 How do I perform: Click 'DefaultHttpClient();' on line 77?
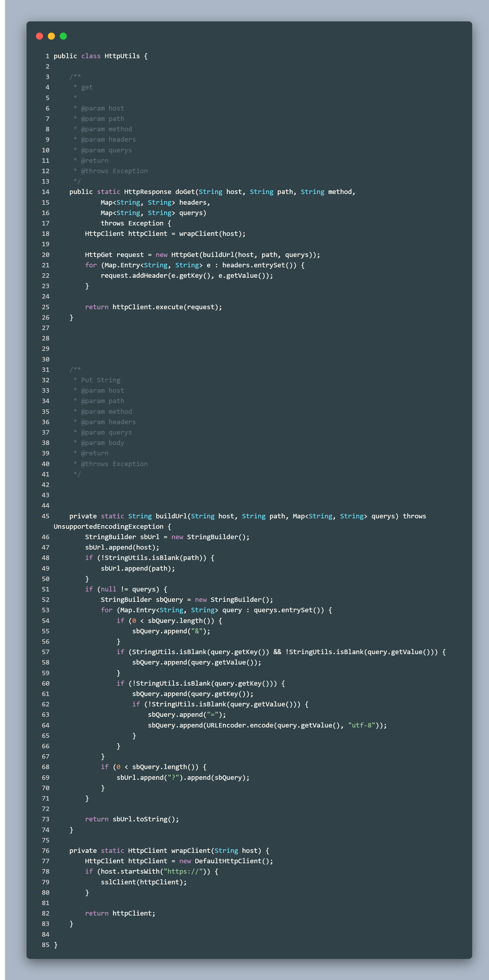[x=234, y=861]
